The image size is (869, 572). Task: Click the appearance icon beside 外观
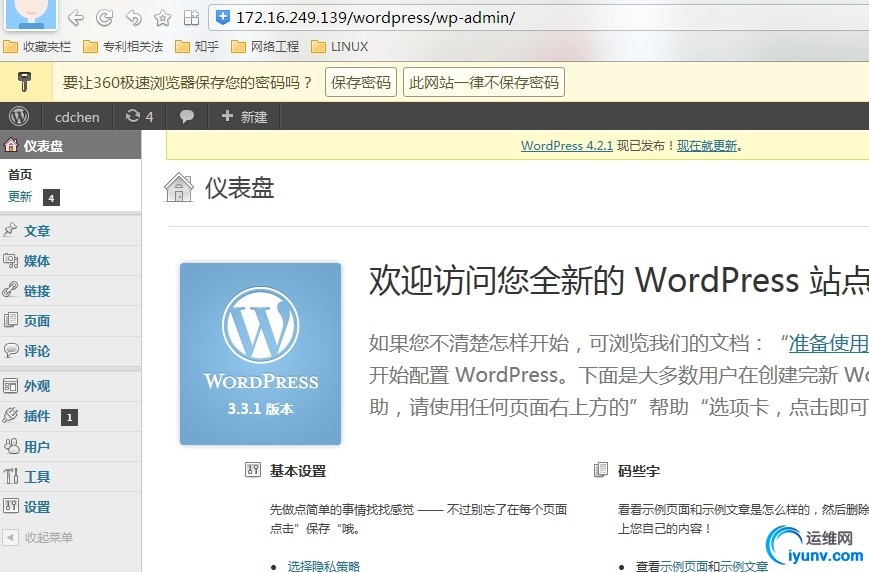[10, 385]
